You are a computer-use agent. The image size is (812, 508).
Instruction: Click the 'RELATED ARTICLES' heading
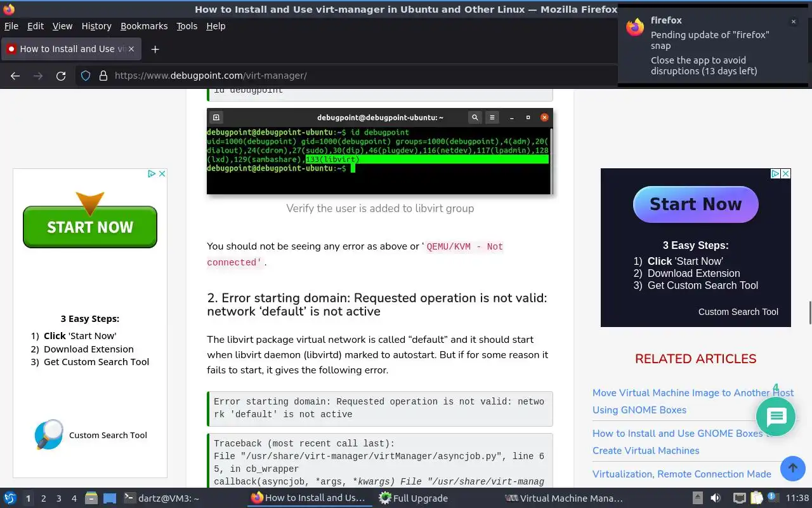pyautogui.click(x=696, y=359)
